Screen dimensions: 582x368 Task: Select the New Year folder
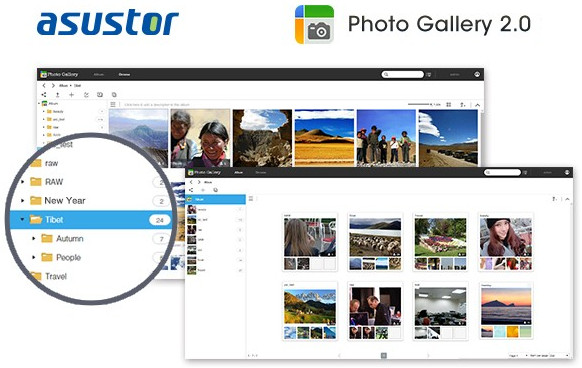coord(65,201)
